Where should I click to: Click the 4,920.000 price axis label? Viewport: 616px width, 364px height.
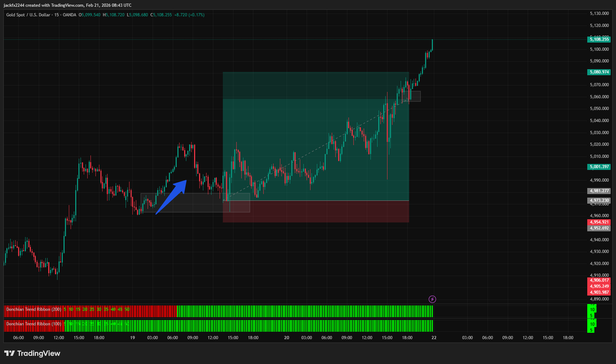point(599,263)
